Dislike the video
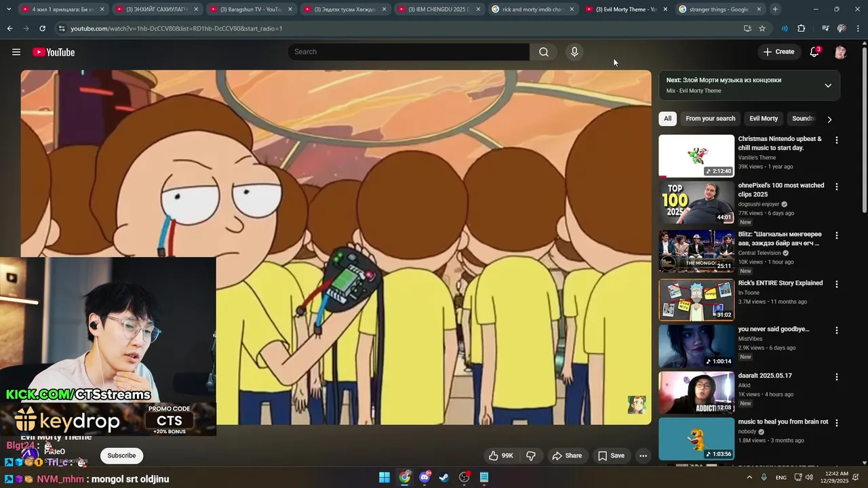The height and width of the screenshot is (488, 868). click(531, 455)
